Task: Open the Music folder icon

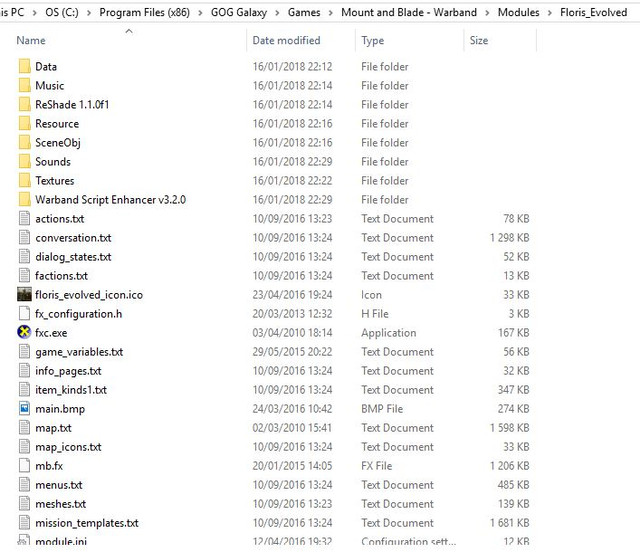Action: point(24,86)
